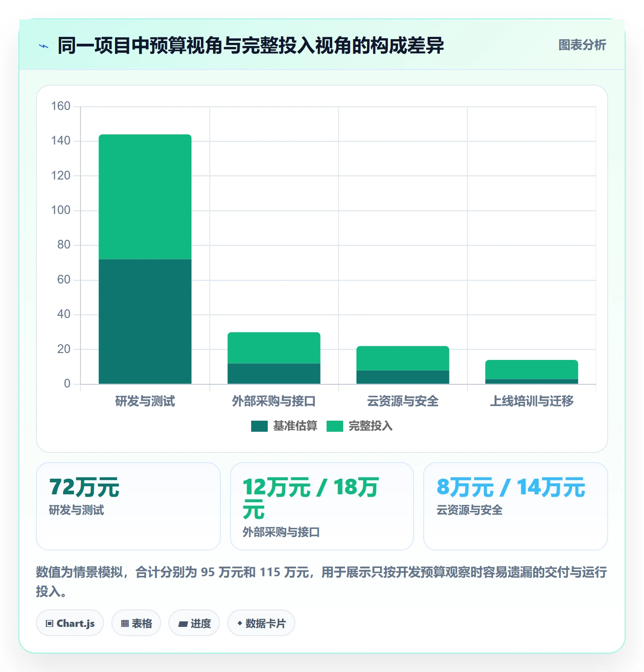
Task: Click the grid icon inside 表格 chip
Action: pyautogui.click(x=125, y=624)
